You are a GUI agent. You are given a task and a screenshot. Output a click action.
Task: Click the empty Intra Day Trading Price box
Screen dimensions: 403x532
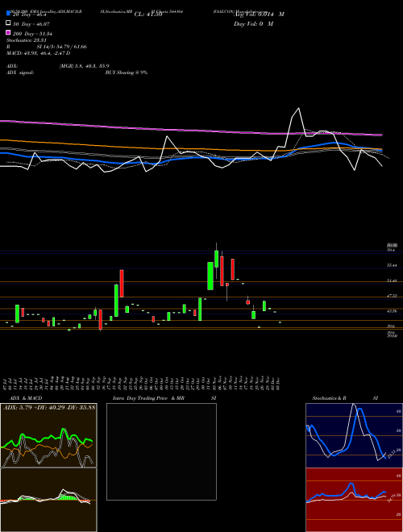(x=161, y=451)
